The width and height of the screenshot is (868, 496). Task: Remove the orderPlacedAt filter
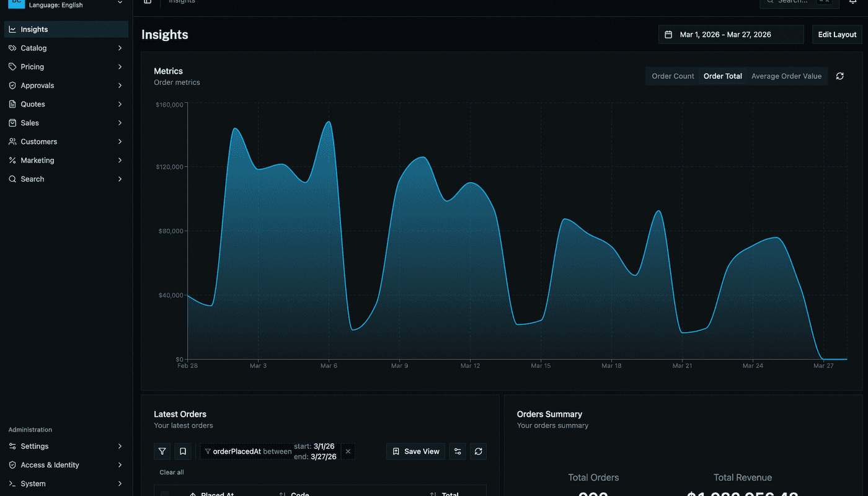tap(348, 451)
